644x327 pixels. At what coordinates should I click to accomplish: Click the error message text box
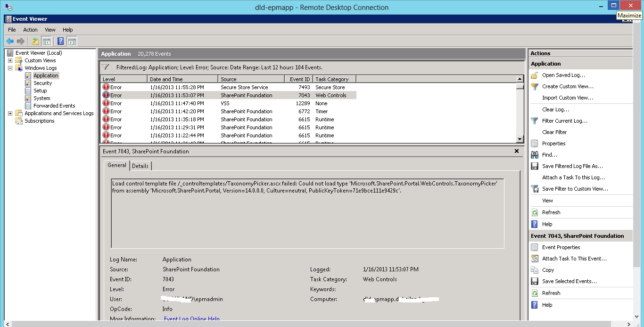[x=307, y=213]
